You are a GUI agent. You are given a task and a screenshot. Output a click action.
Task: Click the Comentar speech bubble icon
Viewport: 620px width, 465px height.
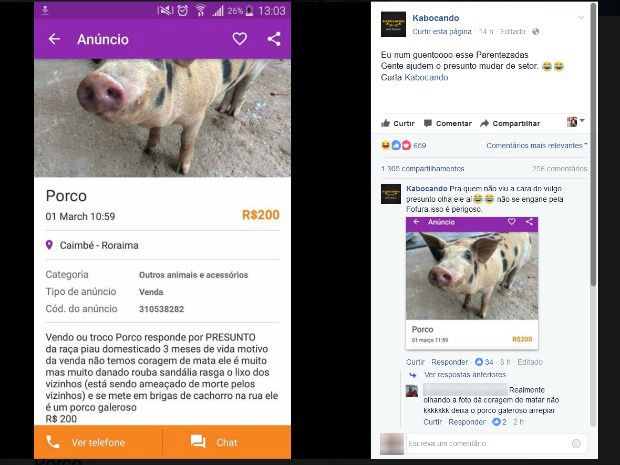pyautogui.click(x=427, y=123)
